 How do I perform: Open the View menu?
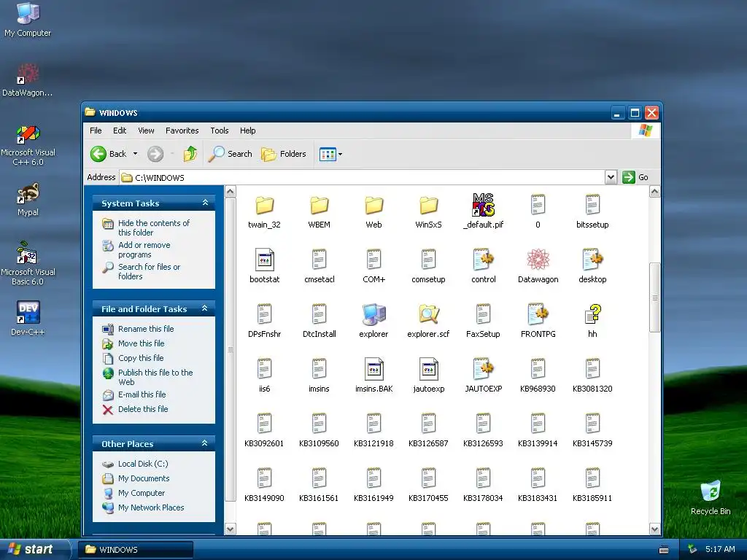point(146,131)
